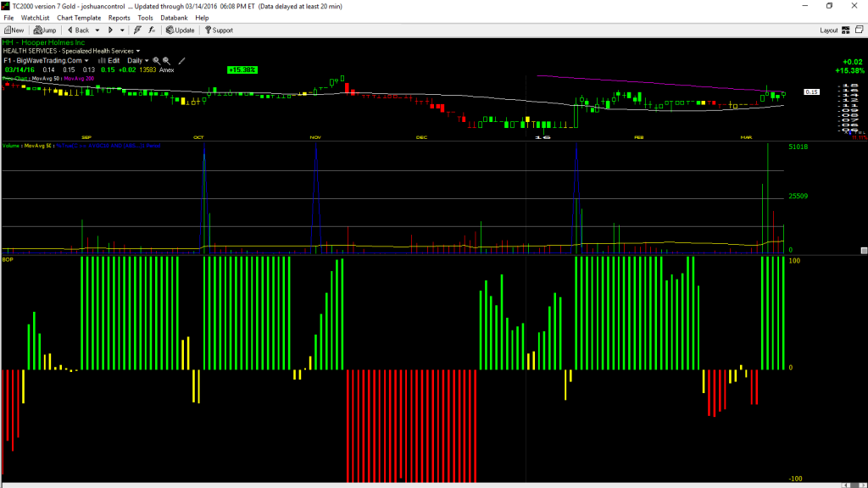The height and width of the screenshot is (488, 868).
Task: Click the 13583 volume value
Action: tap(147, 69)
